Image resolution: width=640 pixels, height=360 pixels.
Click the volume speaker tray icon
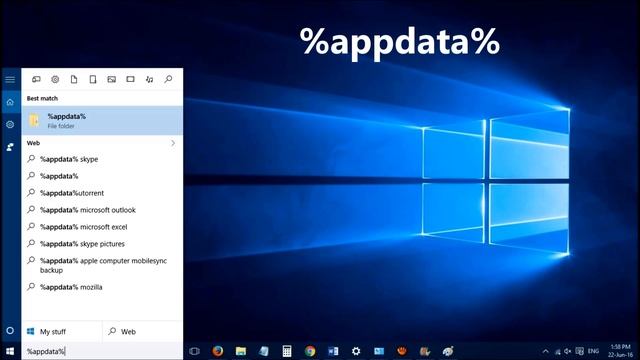click(568, 351)
